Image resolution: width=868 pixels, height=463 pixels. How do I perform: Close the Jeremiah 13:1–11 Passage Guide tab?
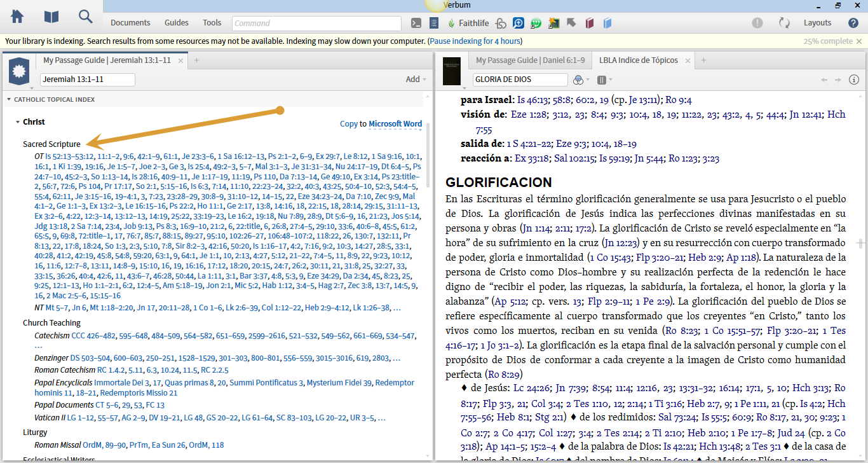pos(180,61)
